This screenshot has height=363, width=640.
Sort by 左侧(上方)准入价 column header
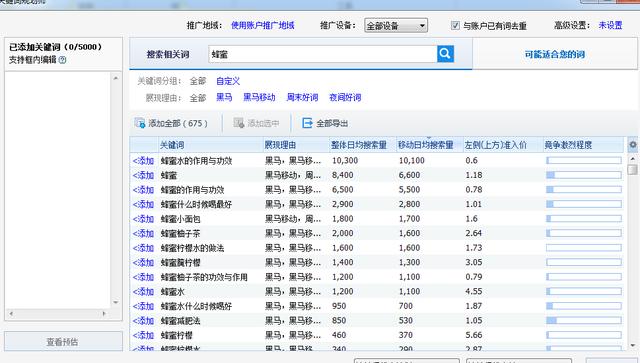click(503, 145)
